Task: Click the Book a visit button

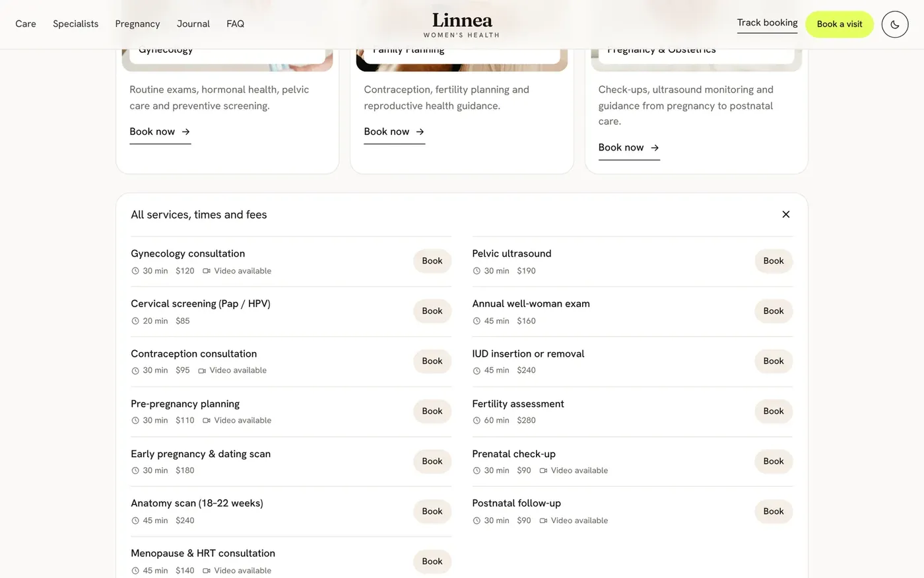Action: coord(840,24)
